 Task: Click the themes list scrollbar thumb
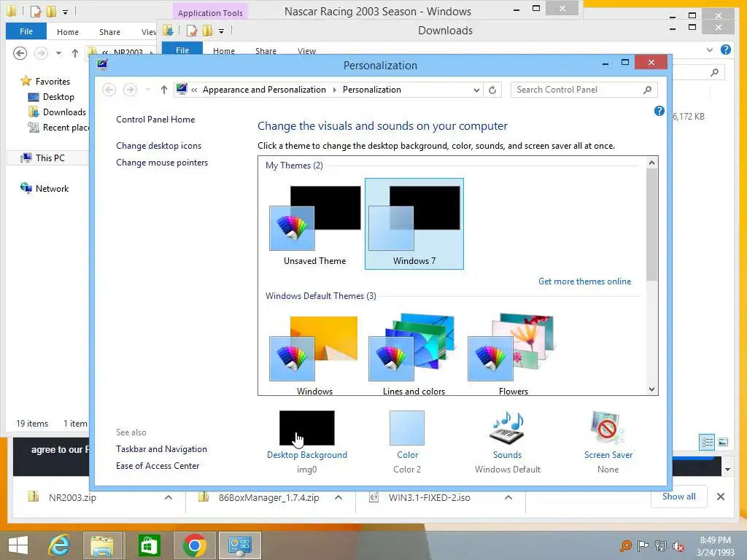coord(651,224)
